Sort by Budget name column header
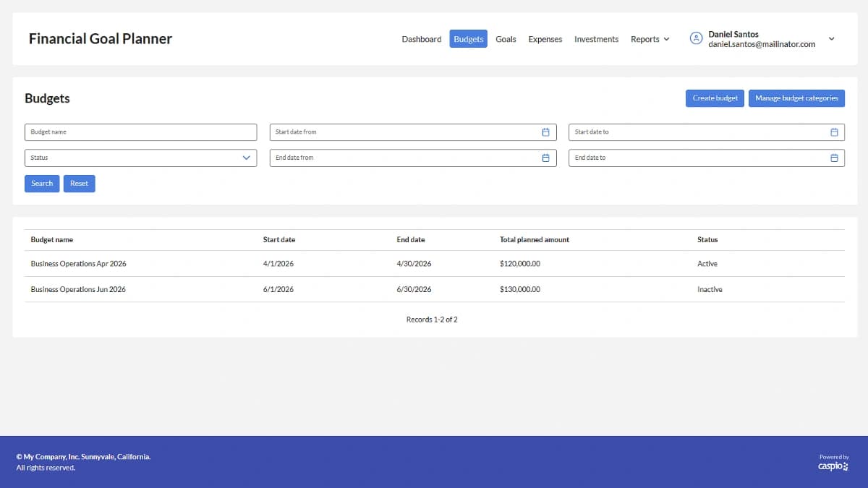 pyautogui.click(x=52, y=239)
